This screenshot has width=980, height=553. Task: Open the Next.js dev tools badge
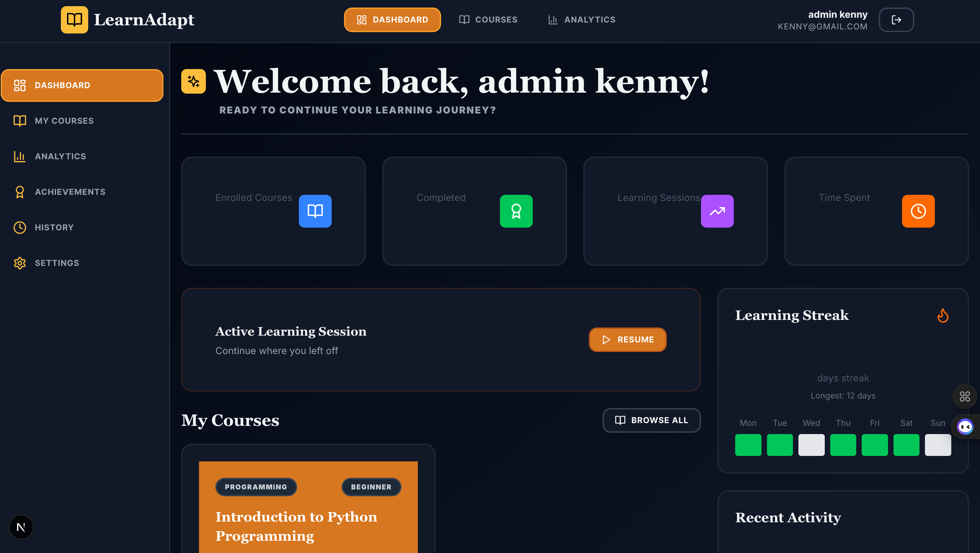point(21,527)
